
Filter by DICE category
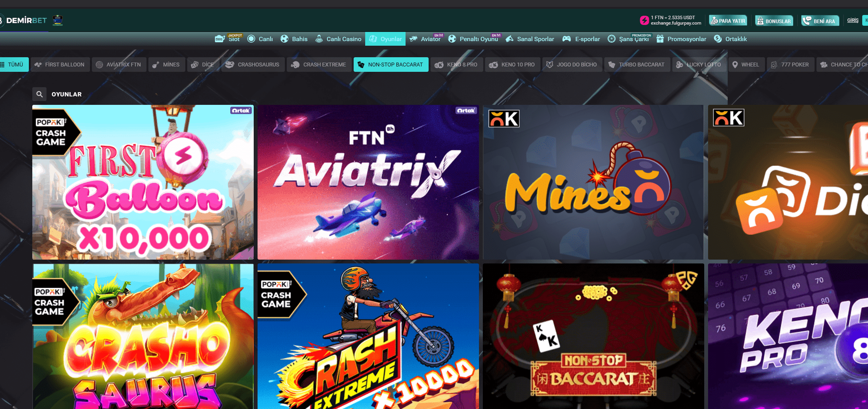point(203,65)
